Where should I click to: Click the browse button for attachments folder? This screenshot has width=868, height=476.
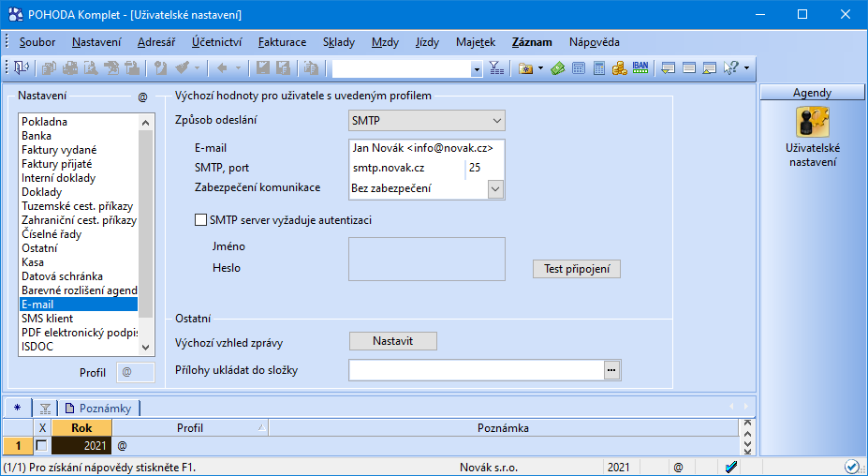(612, 370)
